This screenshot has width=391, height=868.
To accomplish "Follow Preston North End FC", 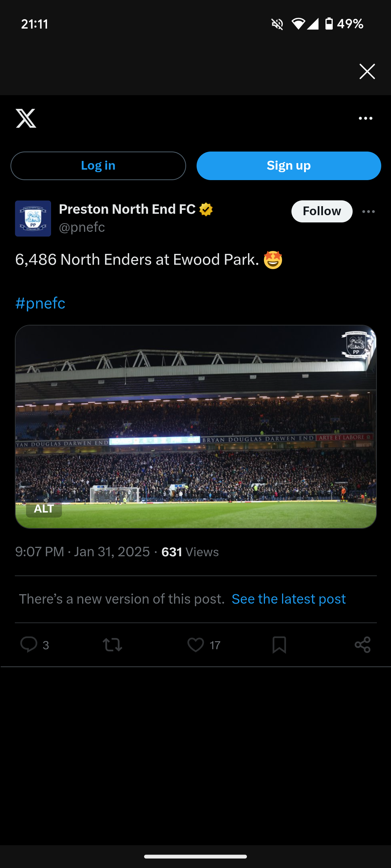I will (x=321, y=211).
